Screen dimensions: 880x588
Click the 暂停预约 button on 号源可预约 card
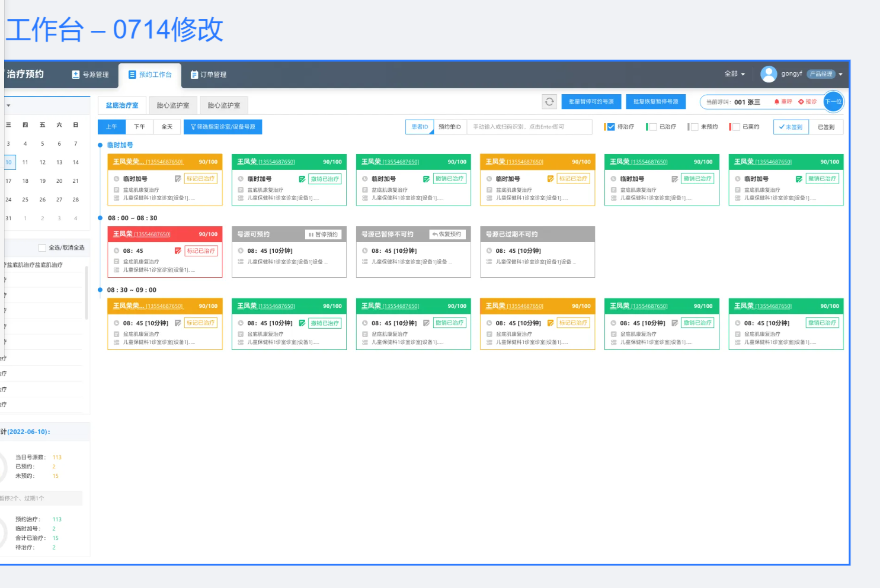coord(324,234)
